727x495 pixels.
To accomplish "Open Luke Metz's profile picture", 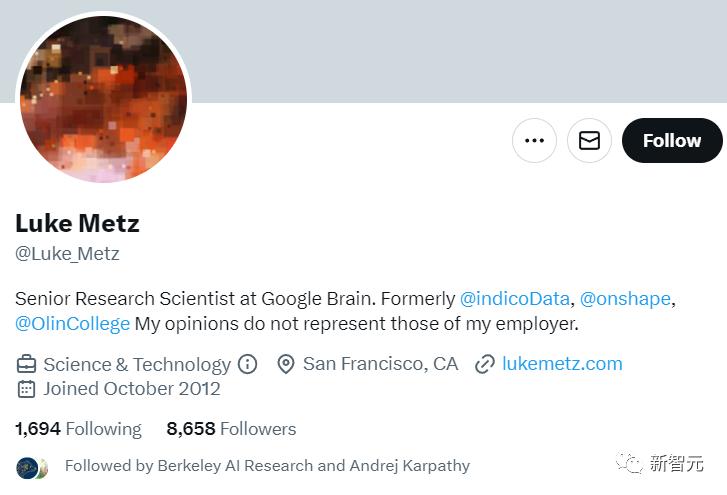I will point(103,97).
